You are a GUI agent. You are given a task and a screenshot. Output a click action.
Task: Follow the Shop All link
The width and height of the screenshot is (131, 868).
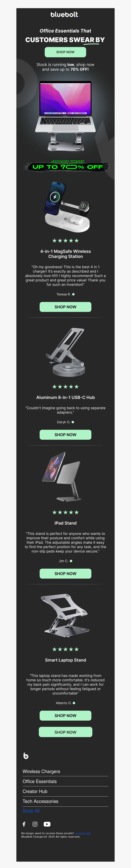click(31, 811)
